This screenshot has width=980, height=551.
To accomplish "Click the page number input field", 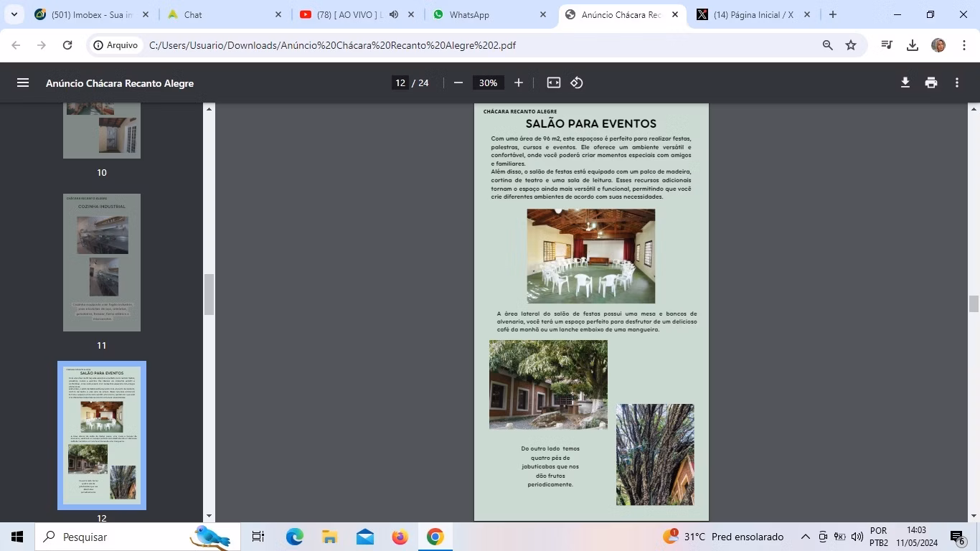I will (400, 83).
